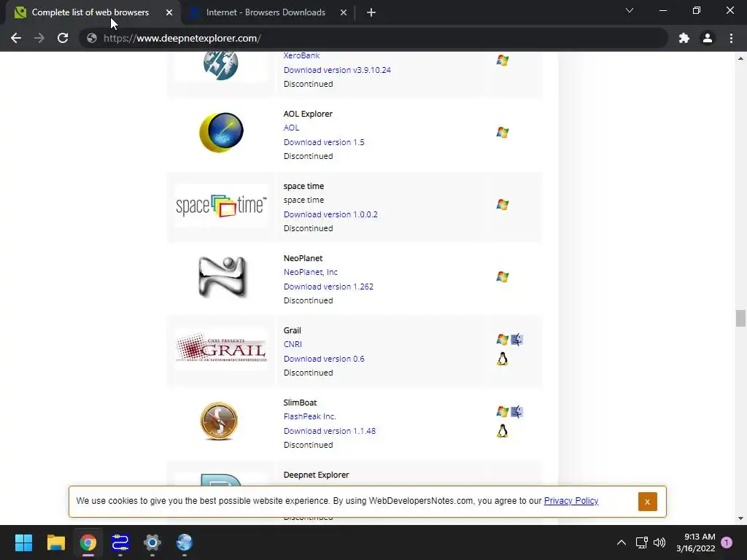Download space time version 1.0.0.2
Screen dimensions: 747x560
tap(330, 214)
